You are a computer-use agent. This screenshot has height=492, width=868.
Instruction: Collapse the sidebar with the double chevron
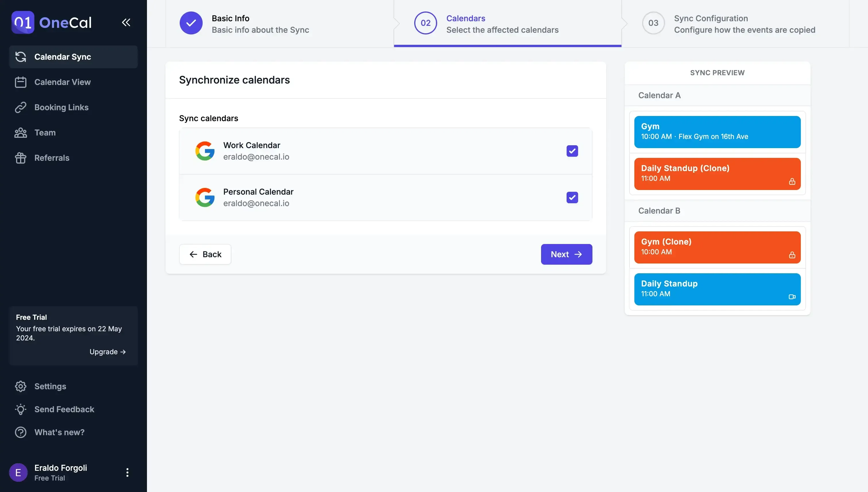(x=126, y=22)
